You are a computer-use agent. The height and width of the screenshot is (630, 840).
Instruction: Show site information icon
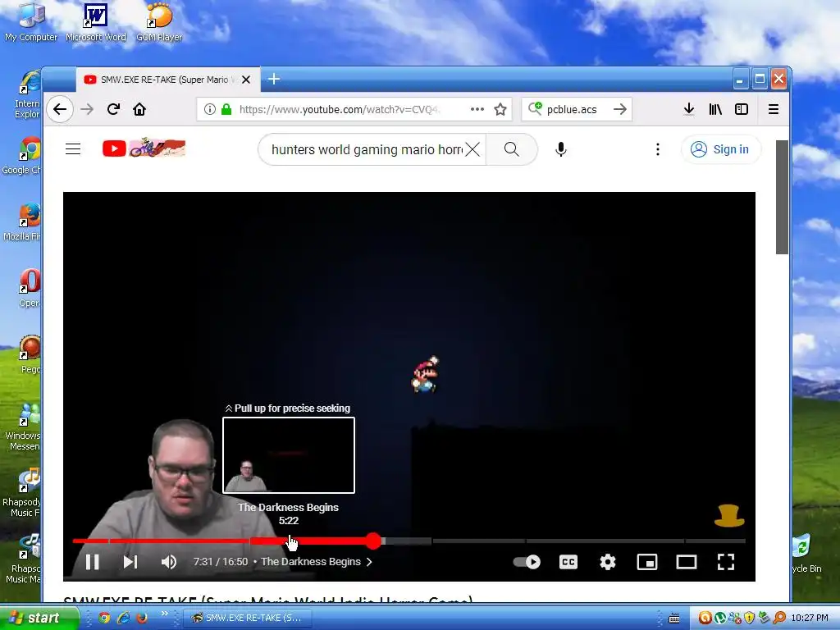tap(210, 109)
